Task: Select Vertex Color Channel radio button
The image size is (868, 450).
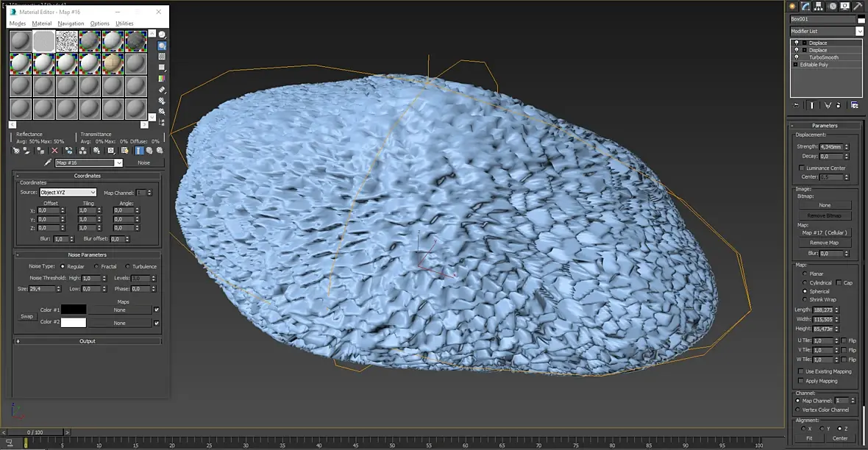Action: coord(797,410)
